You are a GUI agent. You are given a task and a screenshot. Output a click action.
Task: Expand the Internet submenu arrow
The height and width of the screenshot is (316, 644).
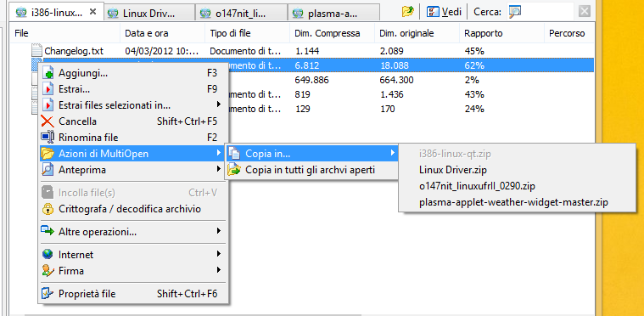tap(219, 254)
